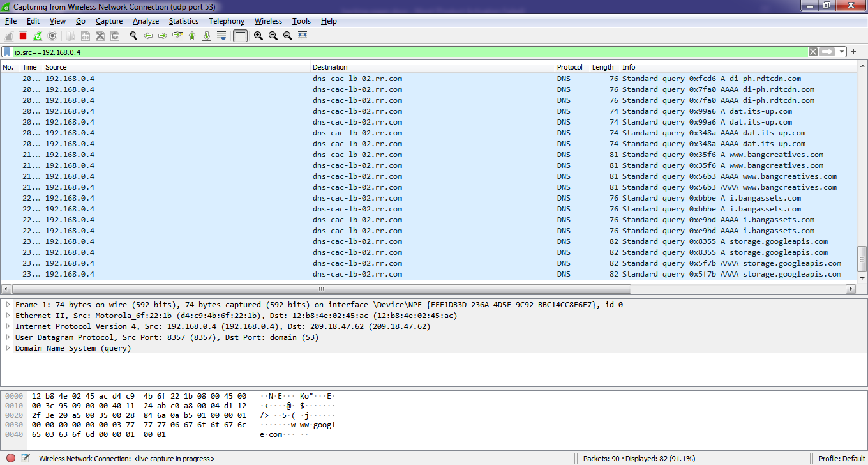The width and height of the screenshot is (868, 465).
Task: Toggle packet list colorization
Action: pos(240,36)
